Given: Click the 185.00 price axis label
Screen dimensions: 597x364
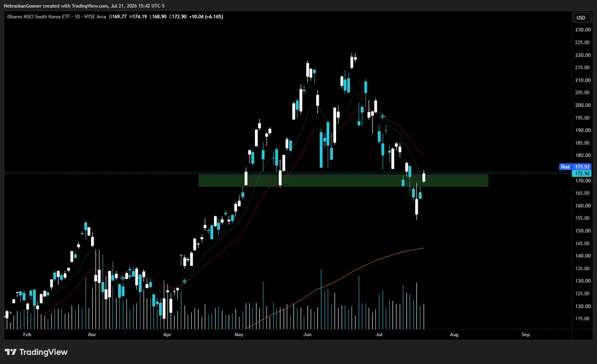Looking at the screenshot, I should [x=583, y=143].
